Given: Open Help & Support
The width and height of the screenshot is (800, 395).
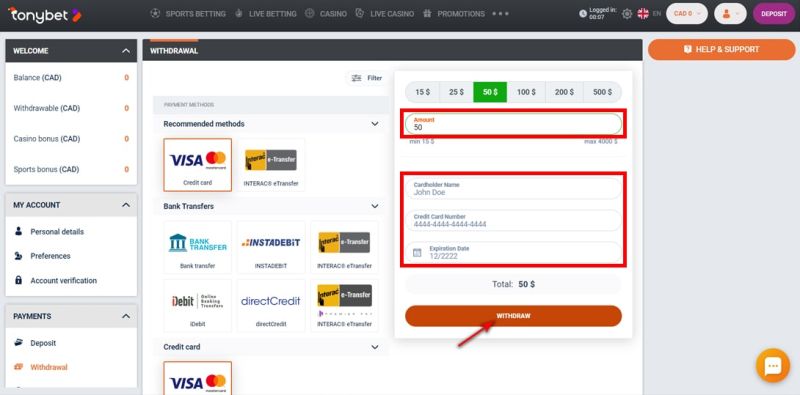Looking at the screenshot, I should pos(721,50).
